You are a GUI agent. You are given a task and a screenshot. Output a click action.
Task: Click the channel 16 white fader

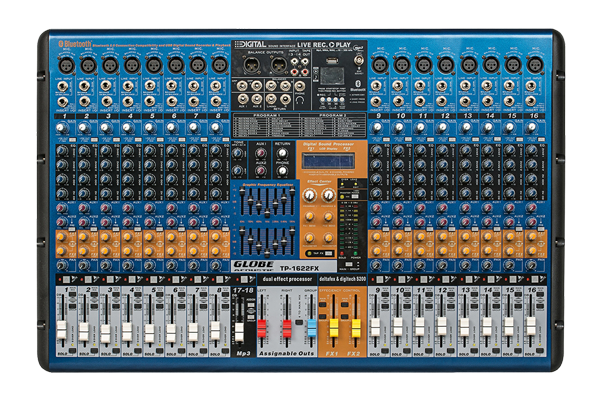click(x=531, y=326)
